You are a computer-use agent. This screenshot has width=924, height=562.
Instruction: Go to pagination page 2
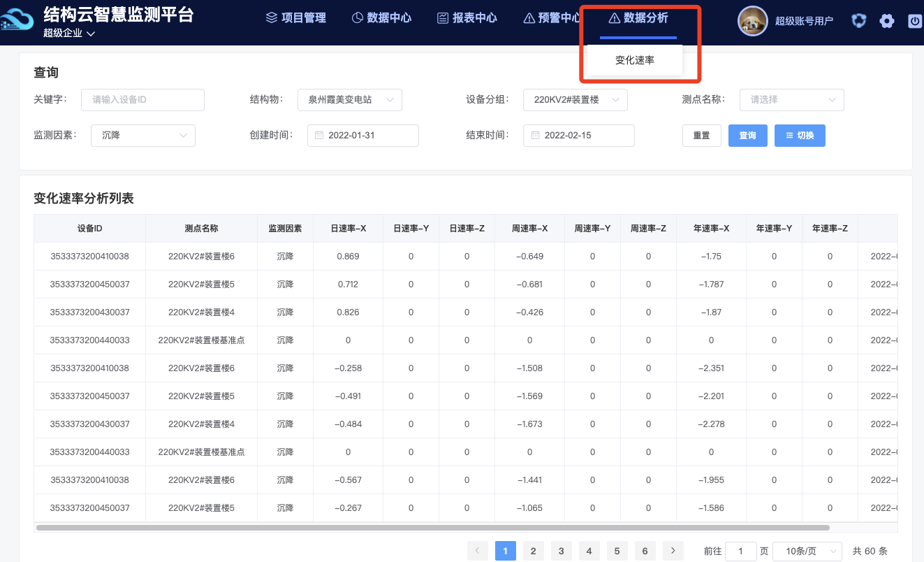[x=533, y=551]
